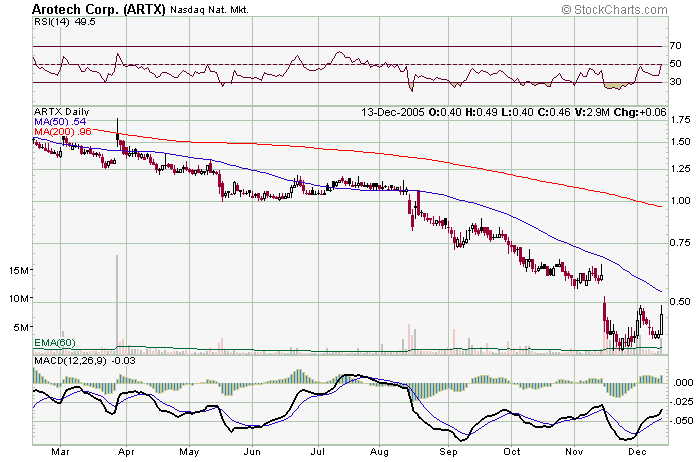Click the 5M volume axis label
The width and height of the screenshot is (700, 462).
click(x=22, y=328)
